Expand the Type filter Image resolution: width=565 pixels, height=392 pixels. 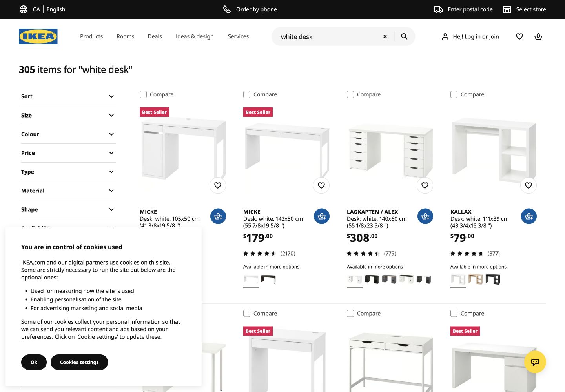tap(68, 172)
